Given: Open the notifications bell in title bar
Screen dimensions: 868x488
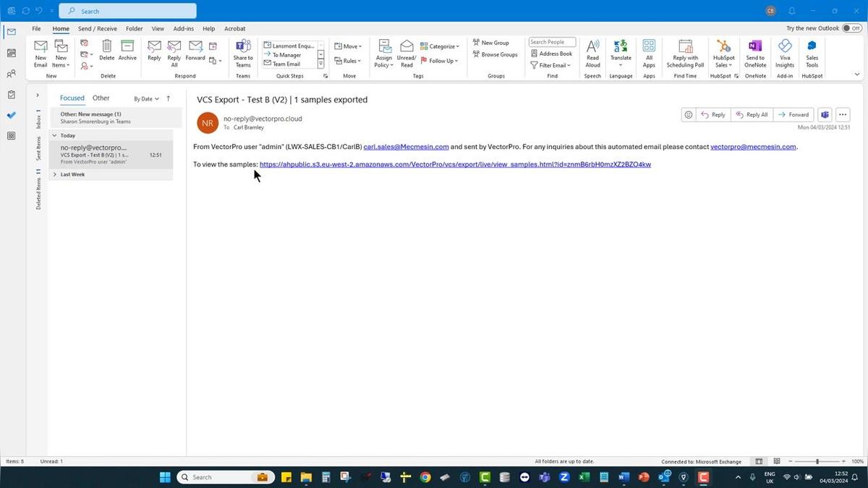Looking at the screenshot, I should [x=792, y=11].
